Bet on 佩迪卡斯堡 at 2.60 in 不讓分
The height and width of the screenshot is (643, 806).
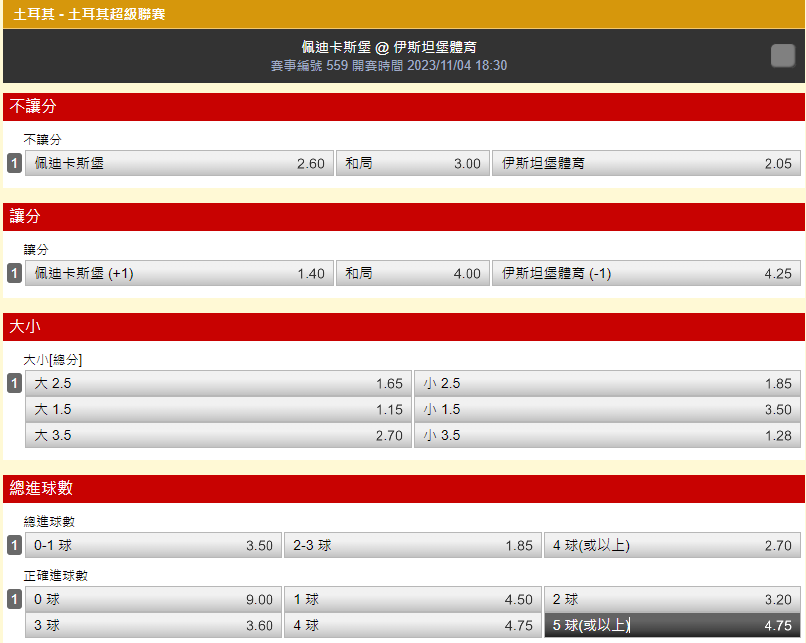click(179, 163)
